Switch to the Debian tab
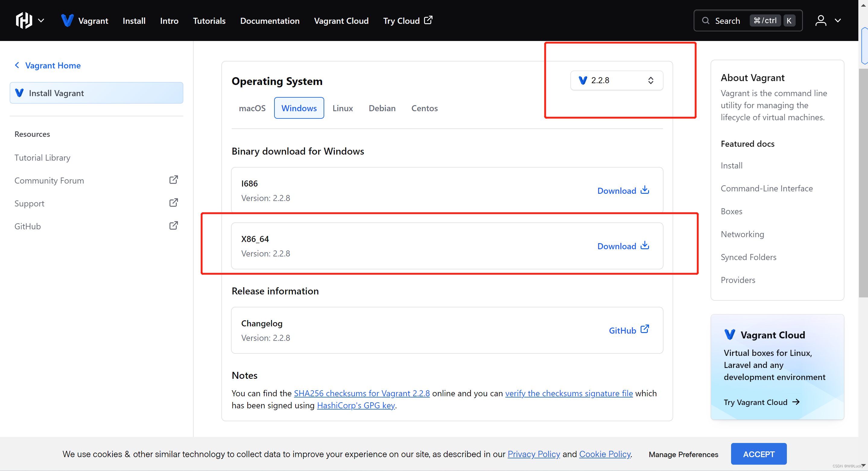Image resolution: width=868 pixels, height=471 pixels. pyautogui.click(x=382, y=108)
